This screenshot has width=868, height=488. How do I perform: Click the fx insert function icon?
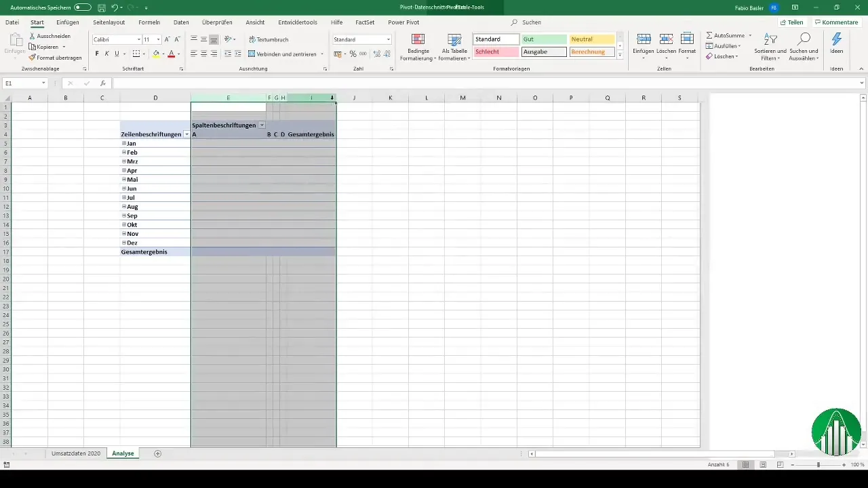[103, 83]
